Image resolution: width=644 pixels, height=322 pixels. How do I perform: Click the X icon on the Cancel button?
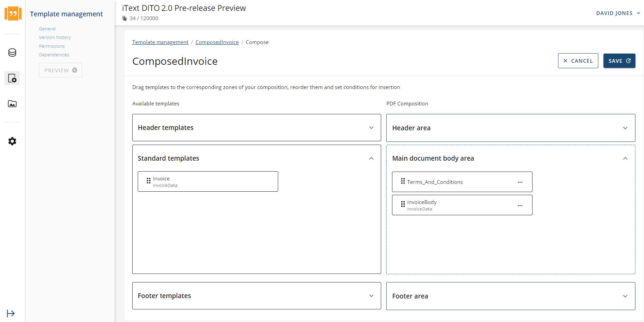[566, 61]
